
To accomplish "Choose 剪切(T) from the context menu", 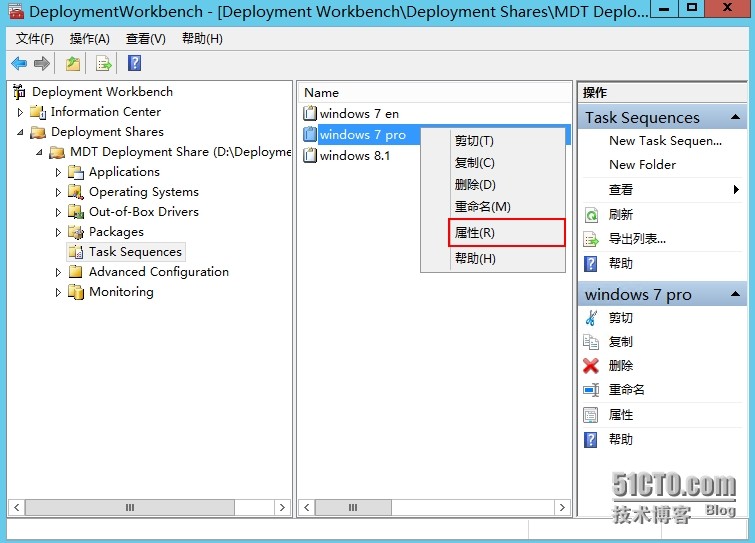I will click(493, 141).
